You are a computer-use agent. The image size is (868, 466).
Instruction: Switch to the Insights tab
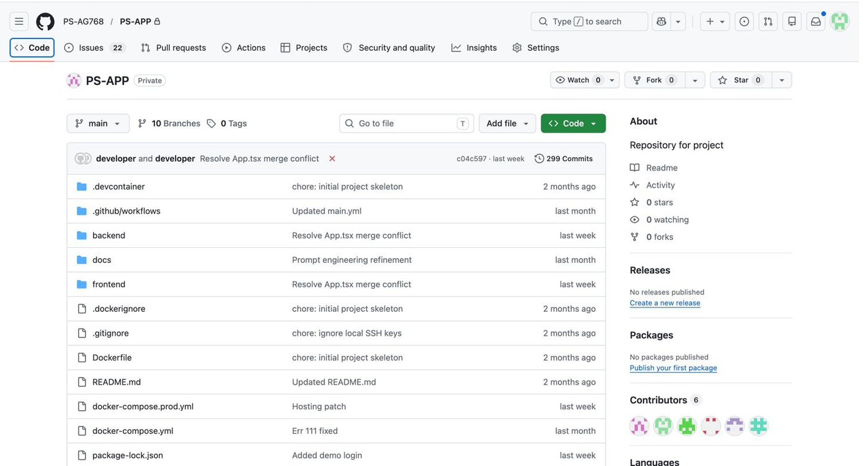coord(474,48)
